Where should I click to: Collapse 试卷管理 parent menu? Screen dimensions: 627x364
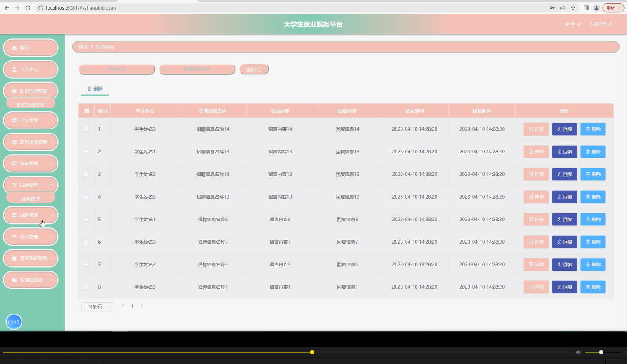coord(31,185)
